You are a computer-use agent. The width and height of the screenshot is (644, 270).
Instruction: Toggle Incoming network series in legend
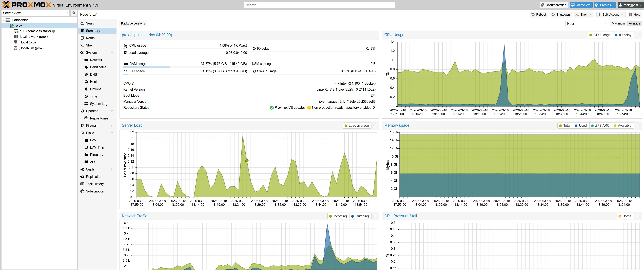338,216
